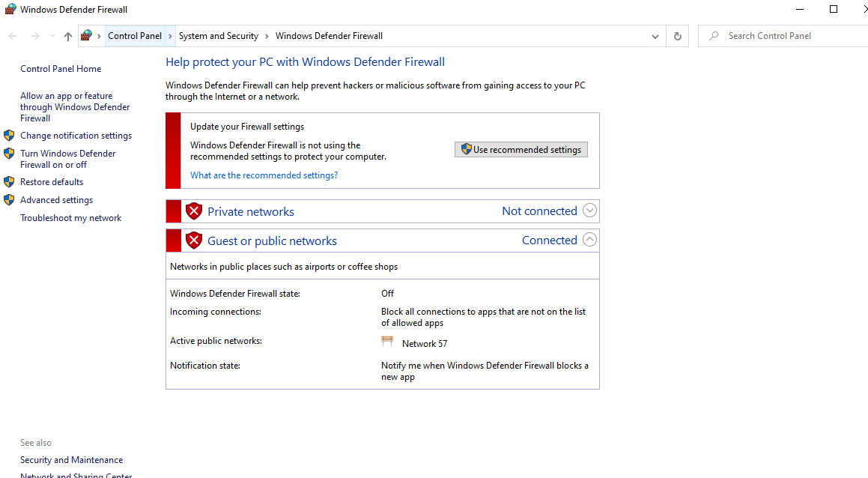
Task: Select Windows Defender Firewall breadcrumb
Action: click(329, 36)
